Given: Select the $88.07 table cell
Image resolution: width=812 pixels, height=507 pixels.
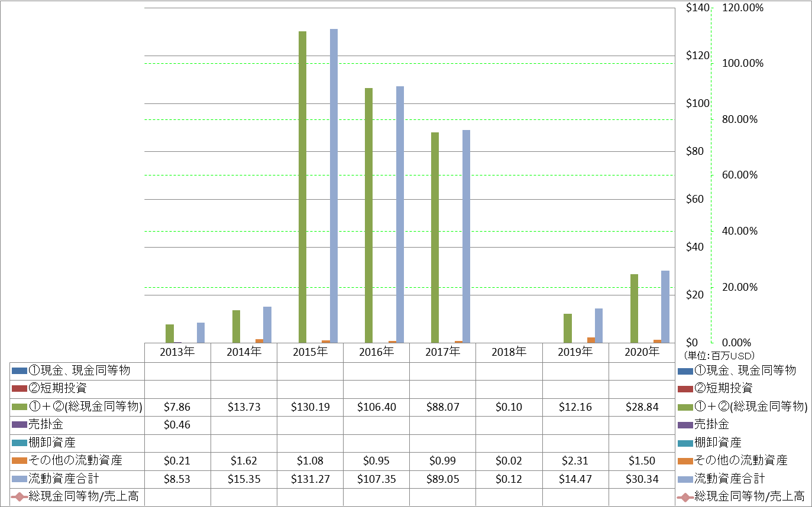Looking at the screenshot, I should [443, 407].
